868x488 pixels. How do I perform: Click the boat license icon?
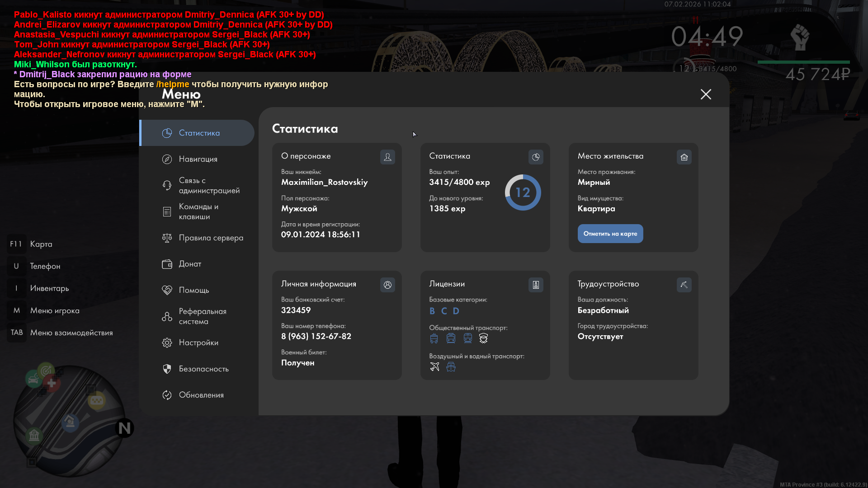pyautogui.click(x=451, y=367)
